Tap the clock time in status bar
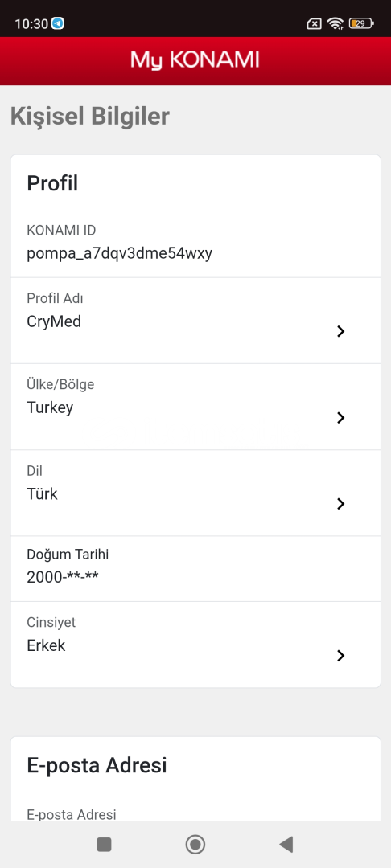 pos(31,24)
